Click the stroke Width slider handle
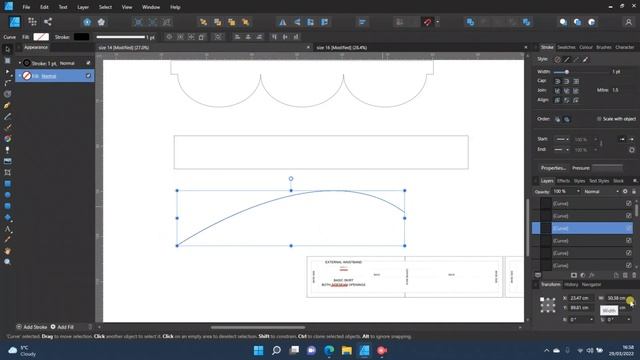Screen dimensions: 640x360 point(567,72)
